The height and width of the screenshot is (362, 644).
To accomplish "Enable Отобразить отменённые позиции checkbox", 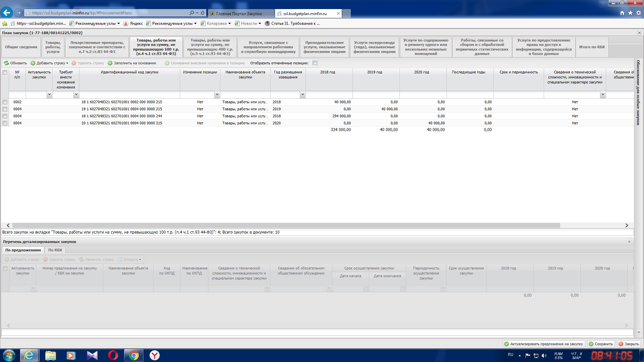I will 315,63.
